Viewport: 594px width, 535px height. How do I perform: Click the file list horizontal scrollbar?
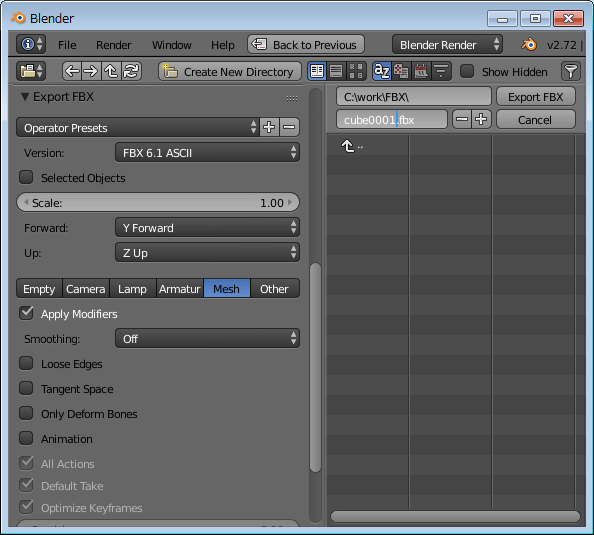pyautogui.click(x=455, y=516)
